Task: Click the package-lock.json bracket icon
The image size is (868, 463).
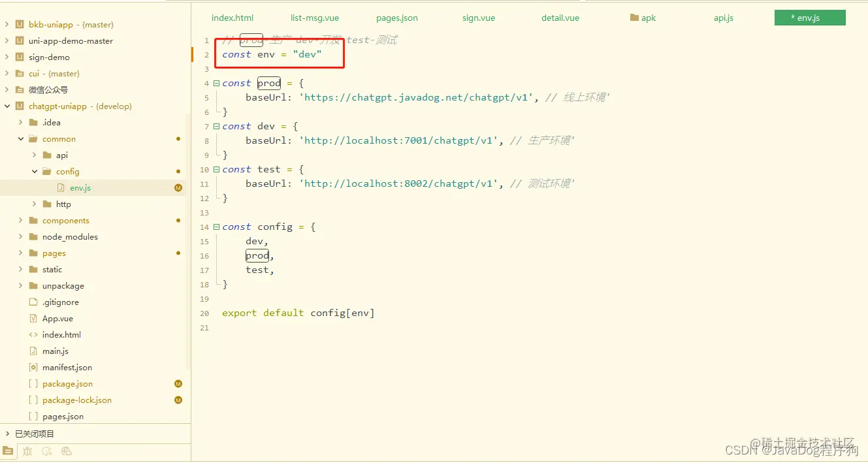Action: (x=33, y=400)
